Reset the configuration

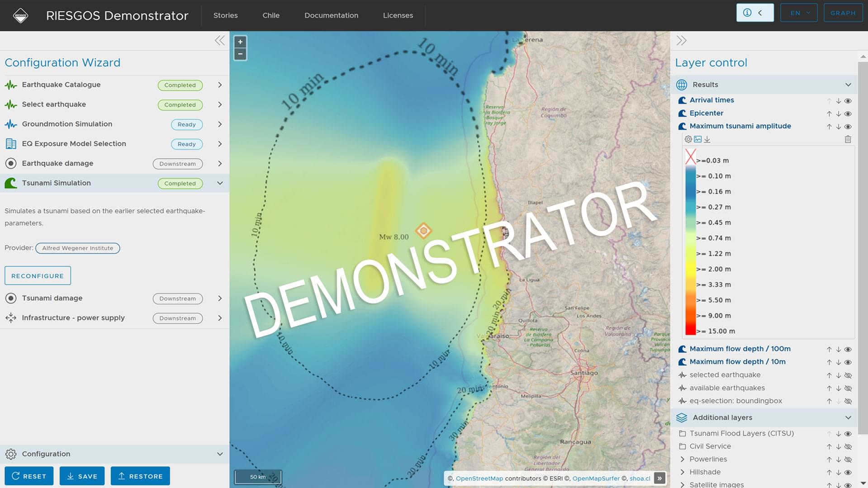tap(29, 476)
